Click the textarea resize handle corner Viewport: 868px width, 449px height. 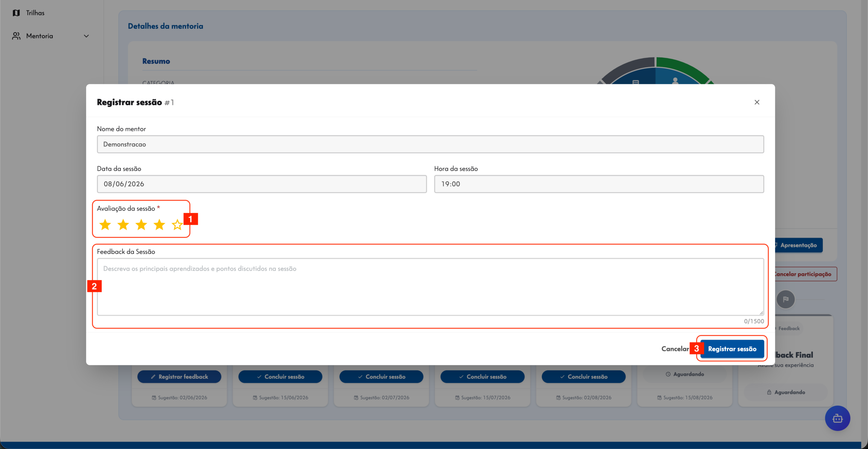pyautogui.click(x=761, y=313)
